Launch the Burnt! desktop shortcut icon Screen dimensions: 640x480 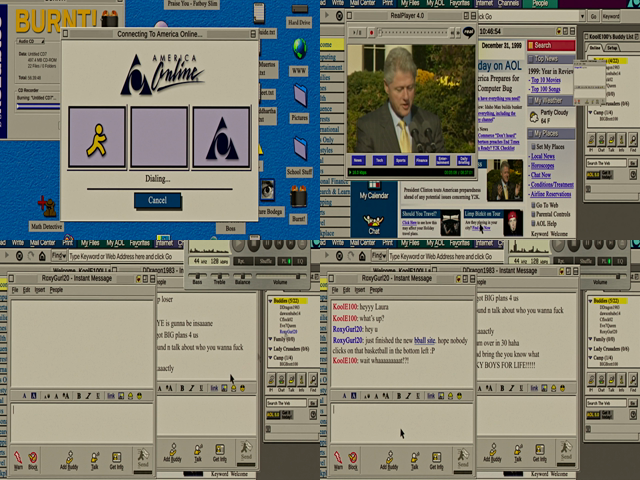[x=298, y=196]
